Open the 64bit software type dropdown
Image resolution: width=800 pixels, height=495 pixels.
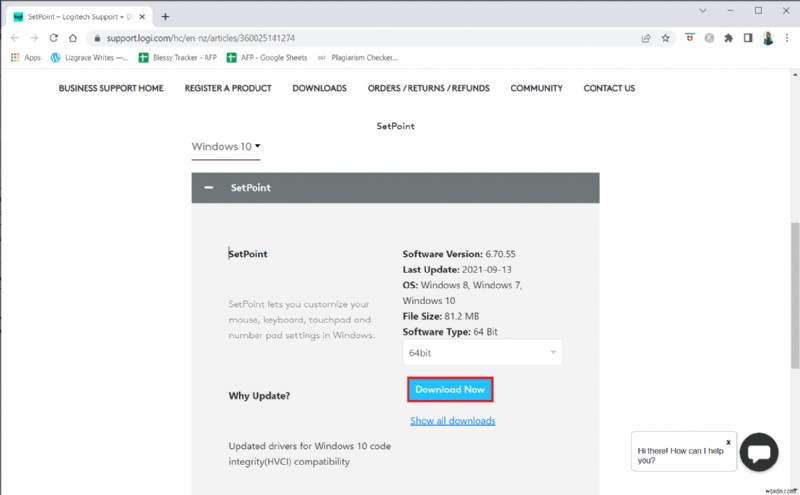coord(483,353)
